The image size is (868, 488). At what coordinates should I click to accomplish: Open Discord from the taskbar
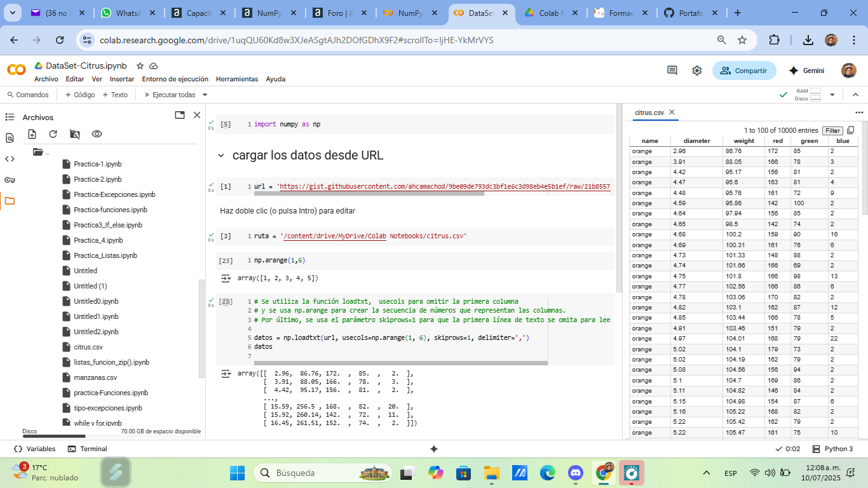click(x=576, y=473)
